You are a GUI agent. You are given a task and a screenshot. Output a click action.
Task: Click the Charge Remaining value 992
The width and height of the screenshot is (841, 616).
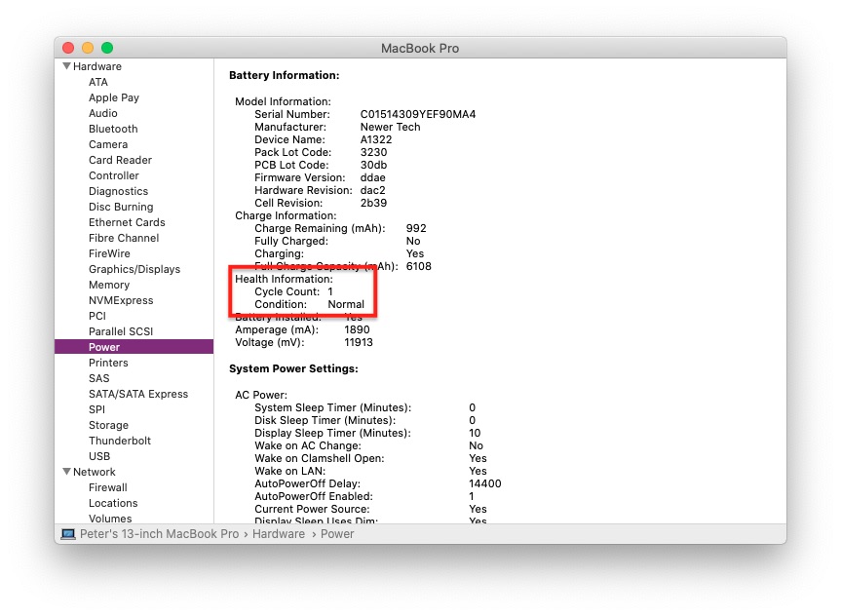pyautogui.click(x=416, y=228)
